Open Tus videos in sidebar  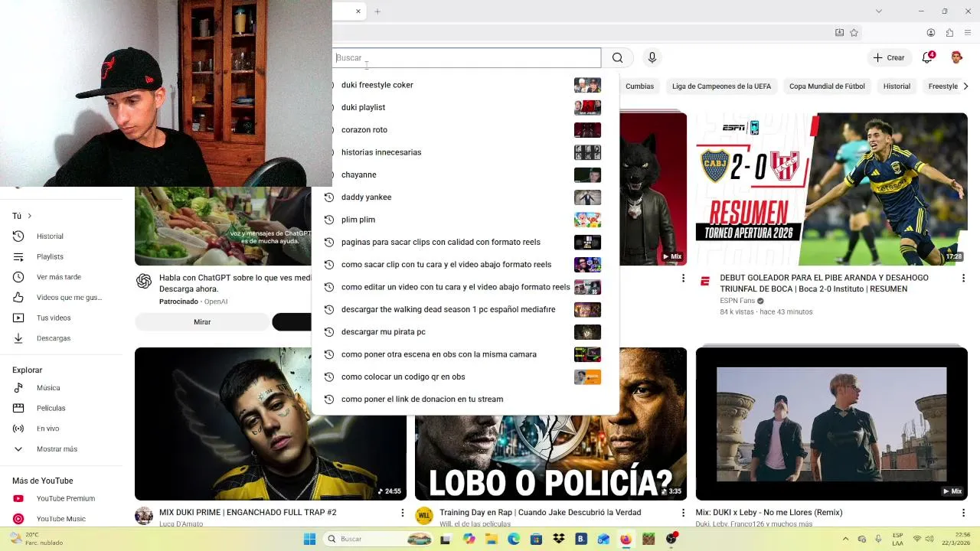(61, 318)
